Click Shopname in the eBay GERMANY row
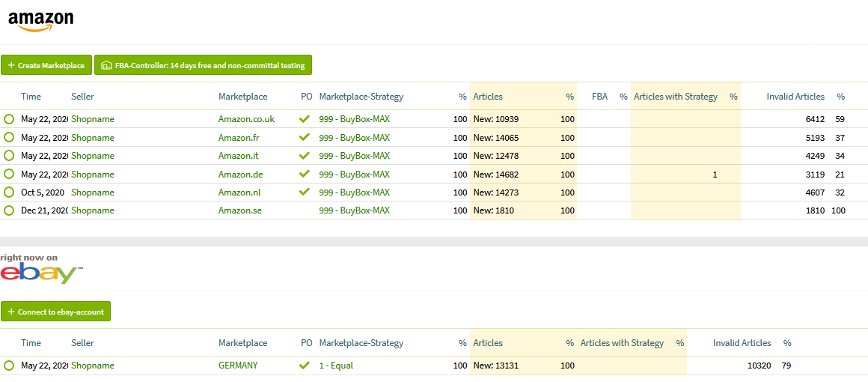This screenshot has height=382, width=868. pyautogui.click(x=93, y=366)
